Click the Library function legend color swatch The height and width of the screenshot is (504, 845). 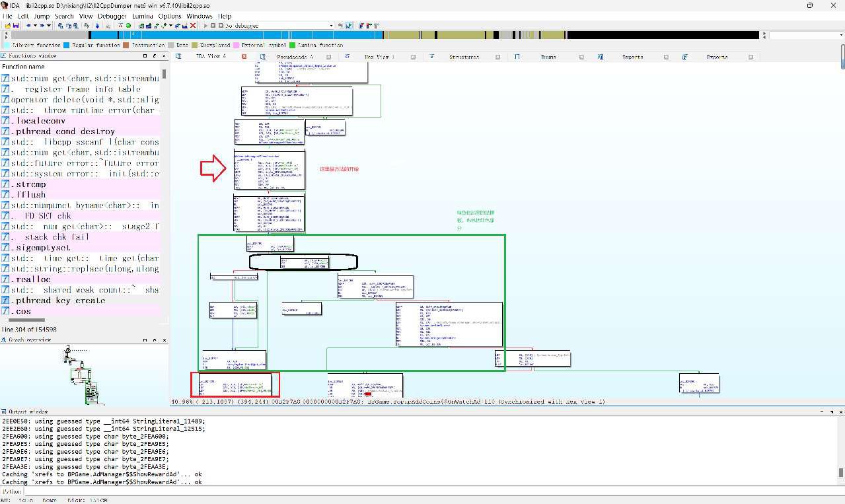7,46
